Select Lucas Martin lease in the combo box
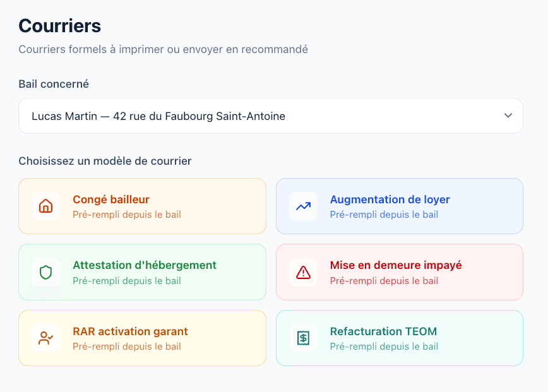The height and width of the screenshot is (392, 548). point(271,116)
